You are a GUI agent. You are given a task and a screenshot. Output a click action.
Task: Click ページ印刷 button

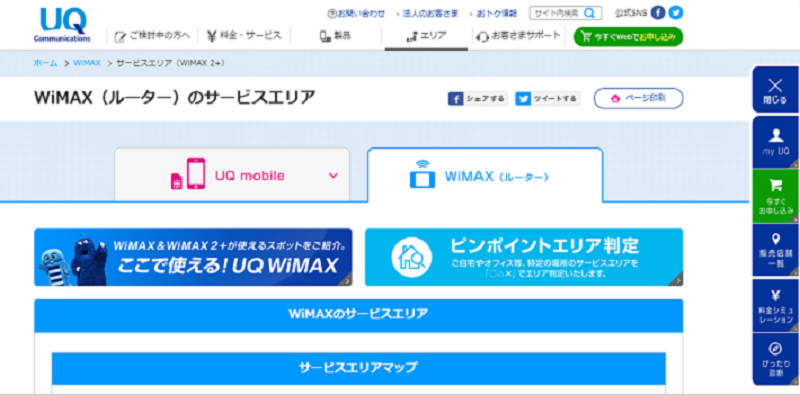tap(638, 98)
